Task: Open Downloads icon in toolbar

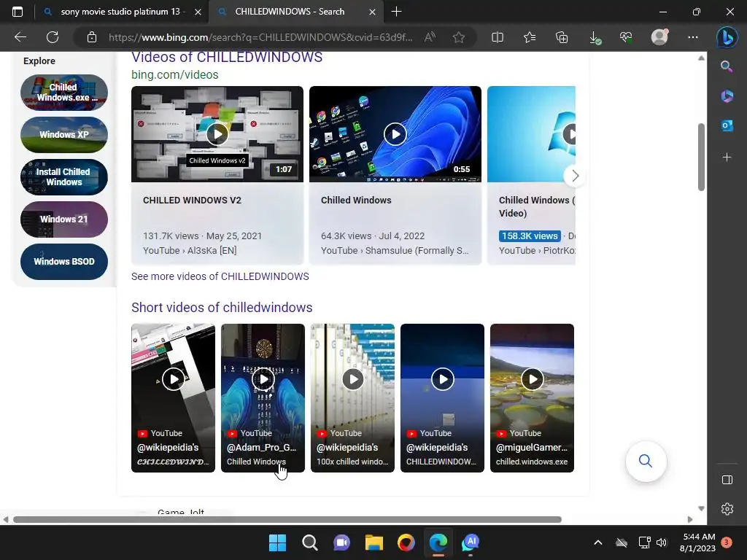Action: pyautogui.click(x=595, y=37)
